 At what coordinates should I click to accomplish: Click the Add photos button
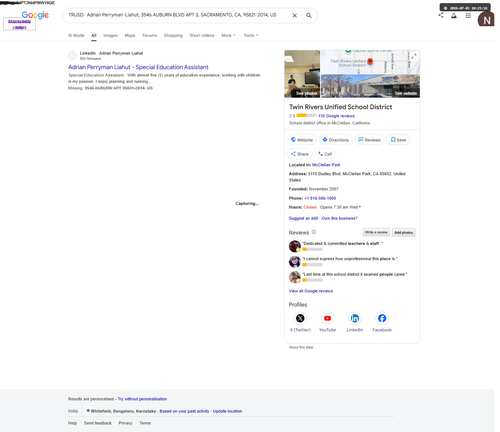(403, 232)
